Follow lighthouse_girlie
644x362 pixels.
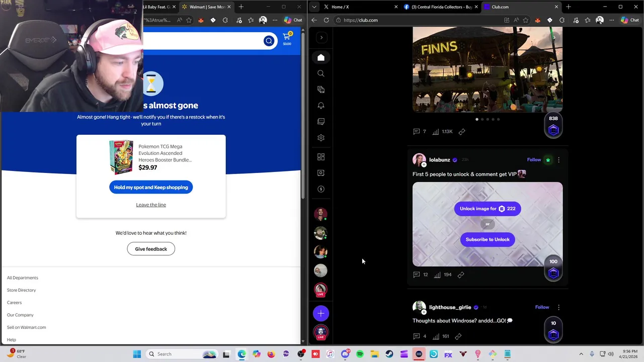click(542, 307)
